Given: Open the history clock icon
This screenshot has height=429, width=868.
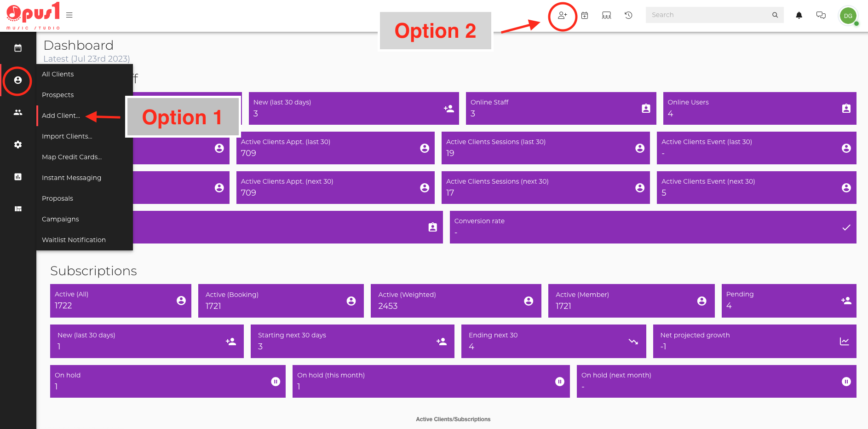Looking at the screenshot, I should pyautogui.click(x=628, y=15).
